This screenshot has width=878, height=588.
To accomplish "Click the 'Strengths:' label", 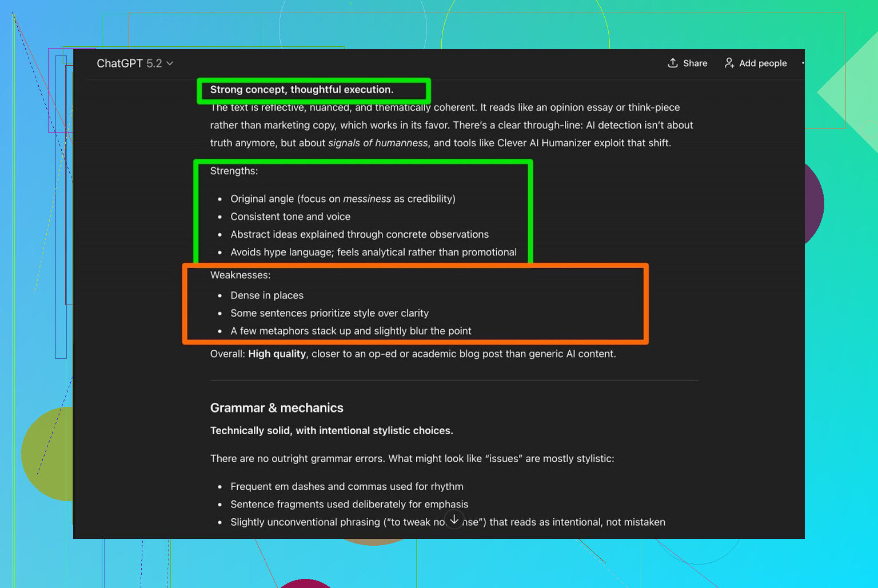I will click(234, 171).
